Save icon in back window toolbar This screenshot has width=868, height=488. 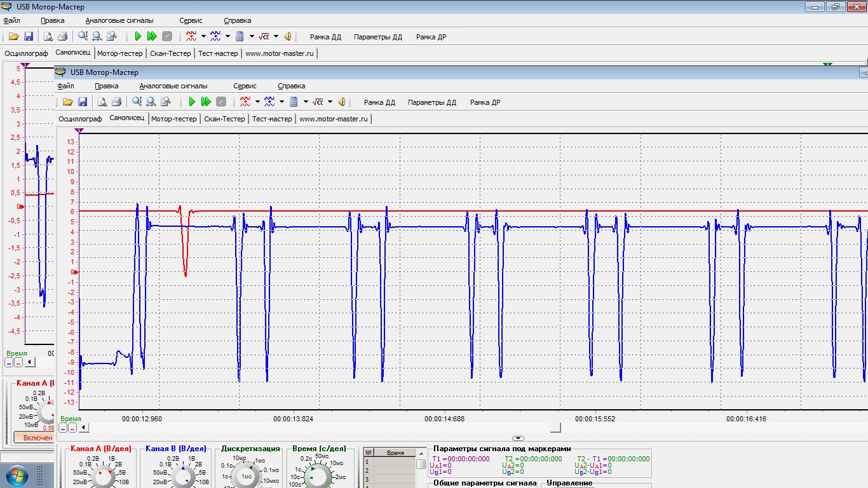click(29, 36)
